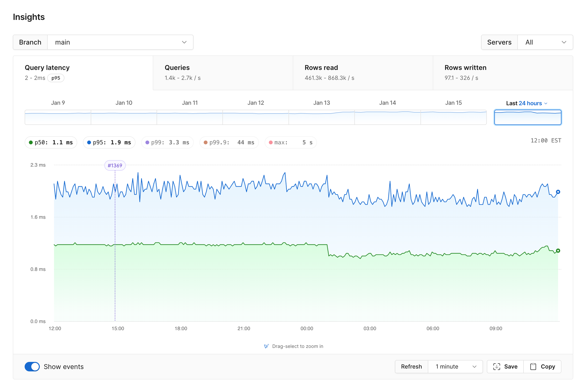The height and width of the screenshot is (392, 587).
Task: Click the drag-select cursor icon
Action: tap(266, 346)
